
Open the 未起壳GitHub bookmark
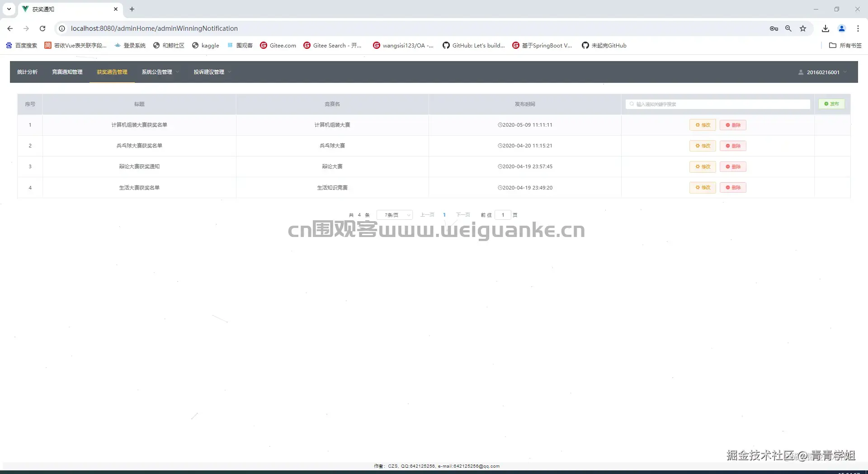604,45
